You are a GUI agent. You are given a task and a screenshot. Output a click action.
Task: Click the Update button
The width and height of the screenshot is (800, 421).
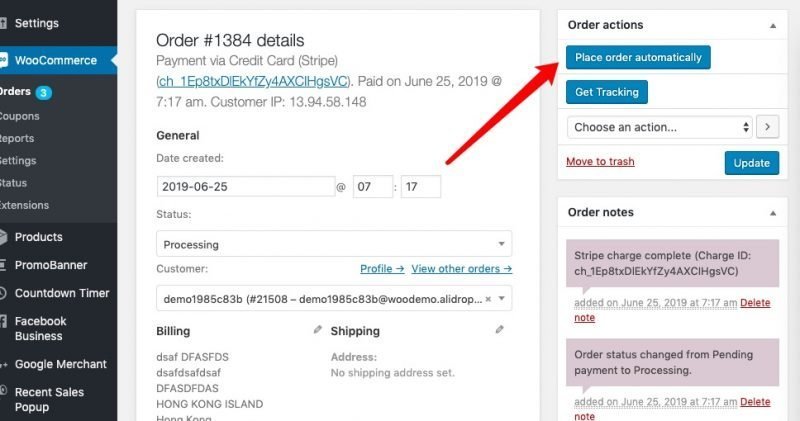pyautogui.click(x=751, y=162)
